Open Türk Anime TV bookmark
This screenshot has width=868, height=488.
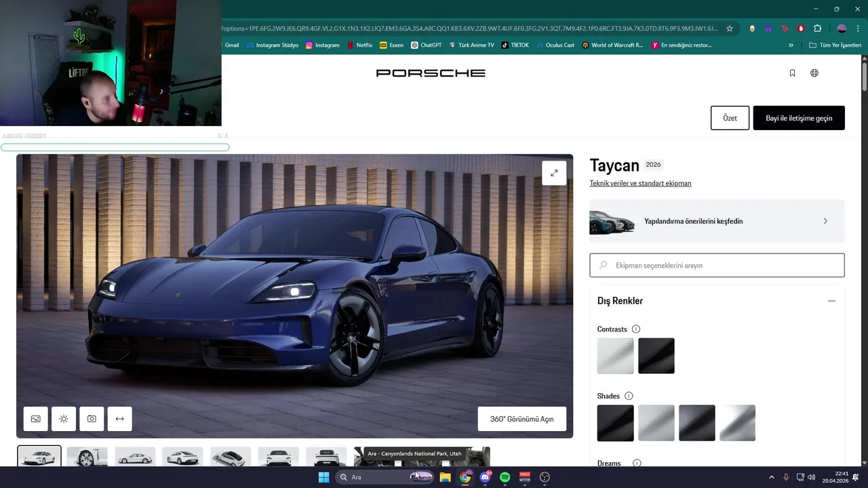click(x=471, y=45)
